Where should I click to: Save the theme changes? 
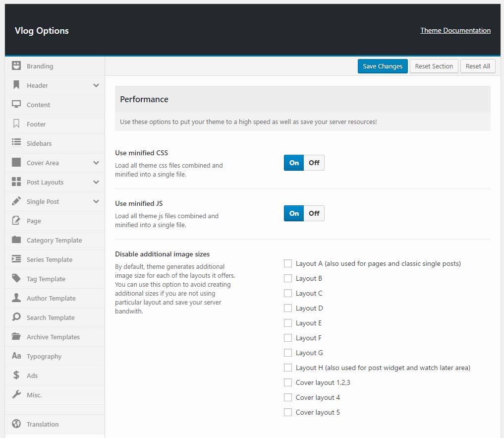point(382,66)
